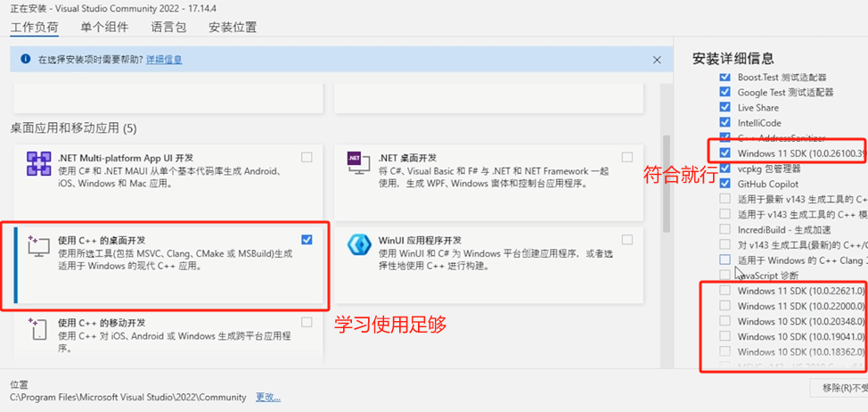
Task: Click the 使用 C++ 的桌面开发 title text
Action: click(102, 241)
